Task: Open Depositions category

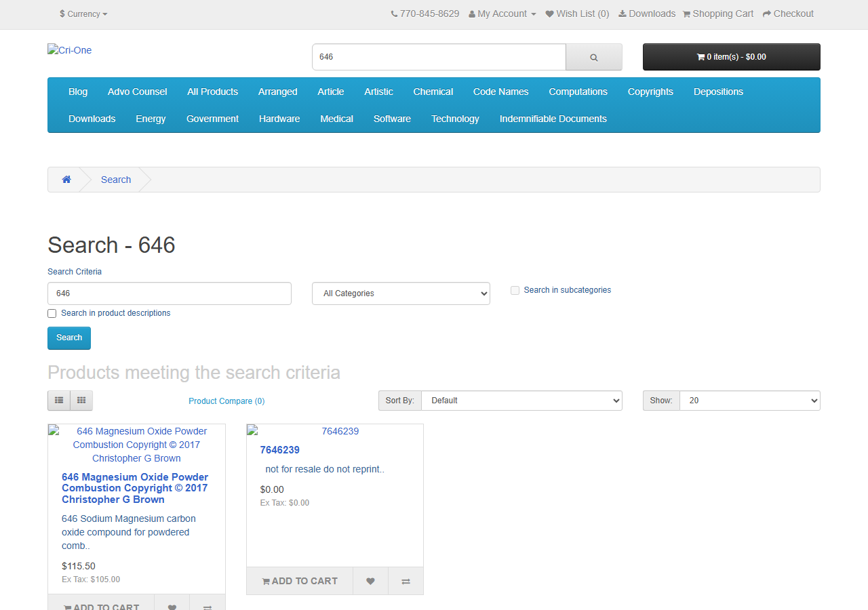Action: pyautogui.click(x=719, y=91)
